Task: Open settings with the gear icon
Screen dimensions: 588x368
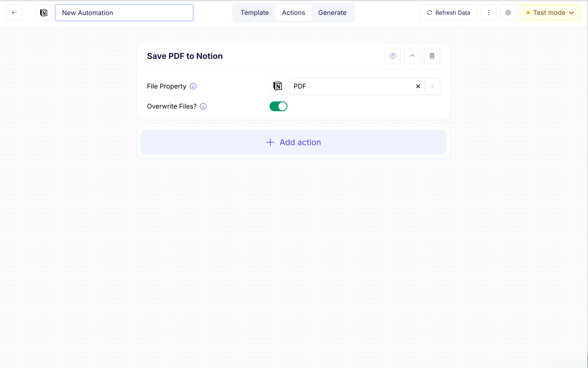Action: (x=508, y=13)
